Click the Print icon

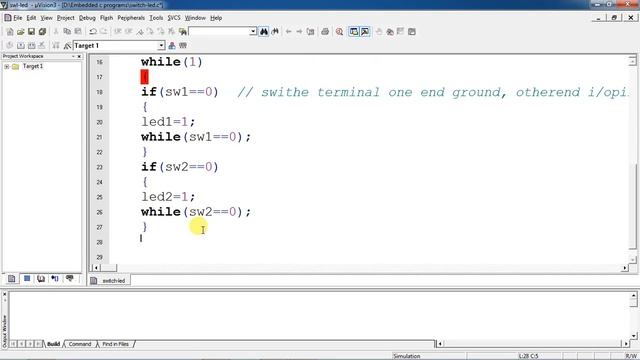325,31
